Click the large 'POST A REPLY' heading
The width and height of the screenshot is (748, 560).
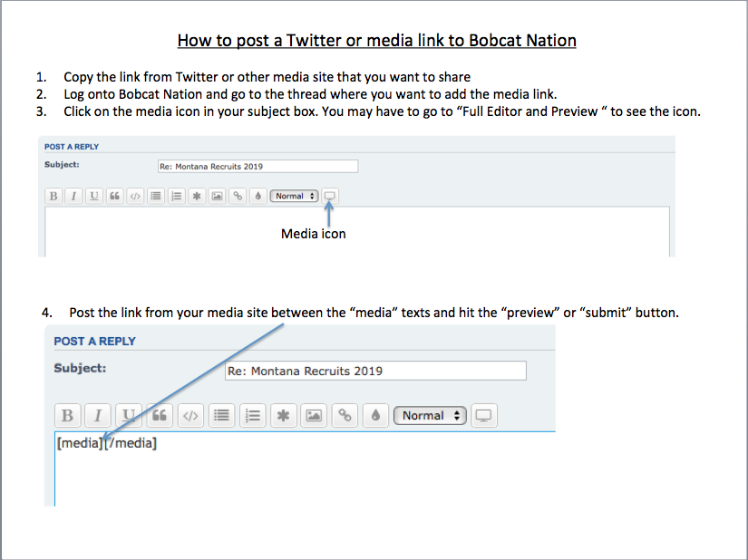[94, 342]
